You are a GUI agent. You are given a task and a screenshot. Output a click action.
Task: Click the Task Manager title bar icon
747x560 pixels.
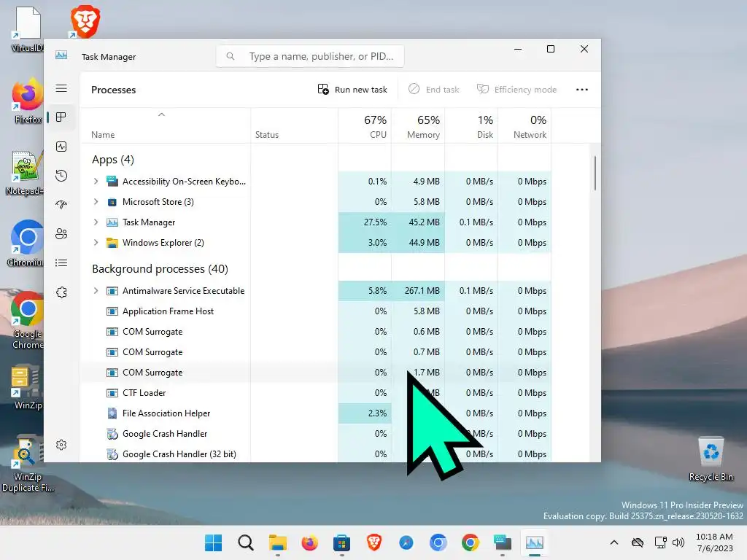point(61,55)
